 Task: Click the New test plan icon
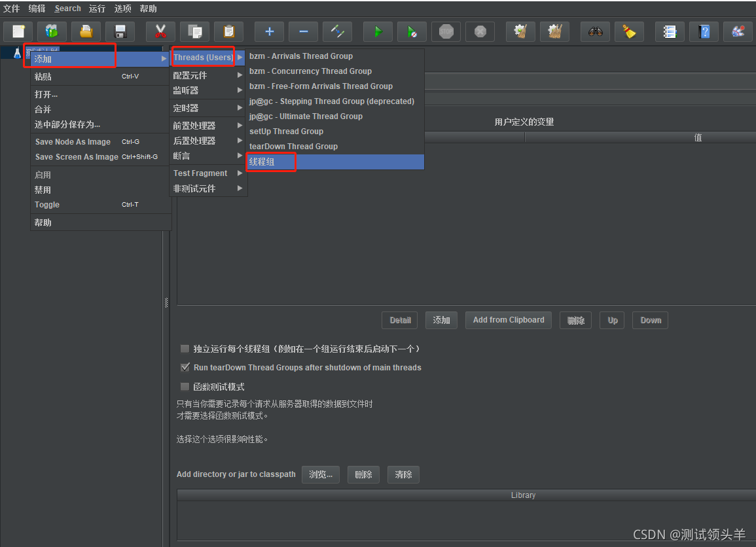(18, 32)
